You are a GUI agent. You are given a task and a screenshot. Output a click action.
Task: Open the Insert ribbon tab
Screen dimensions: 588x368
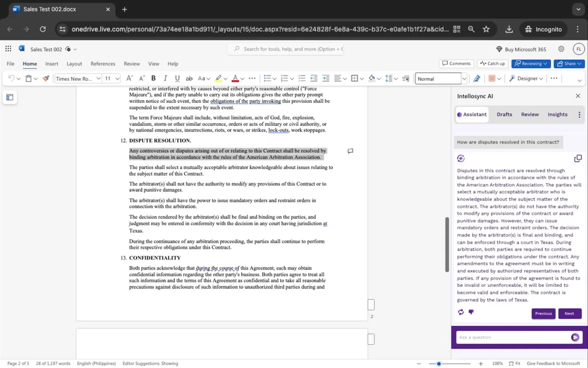click(x=51, y=64)
